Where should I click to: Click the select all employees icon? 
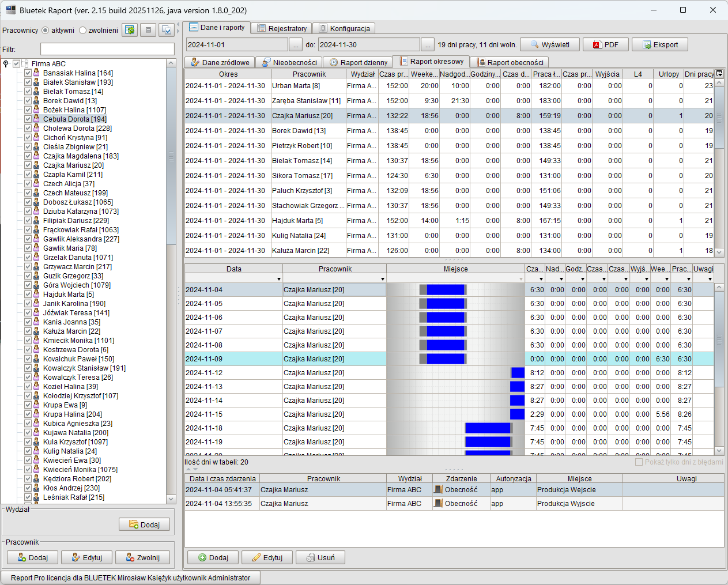click(167, 30)
